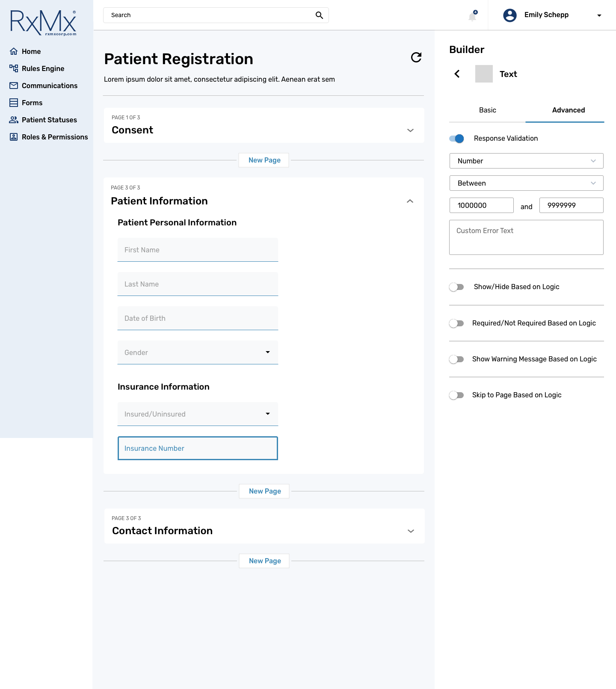
Task: Click the New Page button below Consent
Action: (264, 160)
